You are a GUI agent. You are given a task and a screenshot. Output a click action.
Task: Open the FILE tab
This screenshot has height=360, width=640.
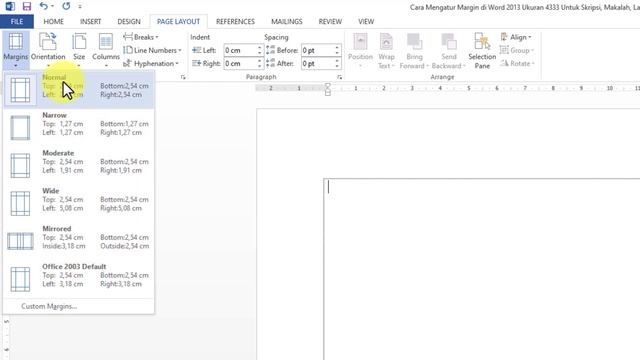point(17,22)
